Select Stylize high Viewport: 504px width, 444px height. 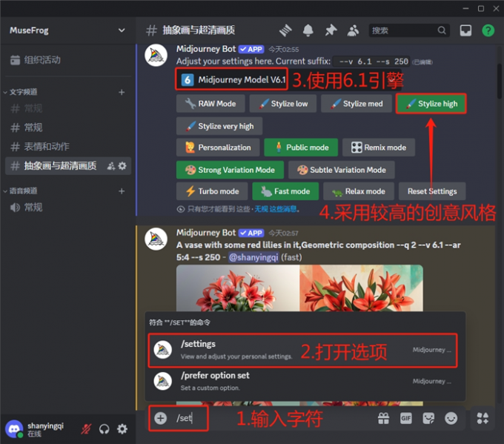point(431,104)
